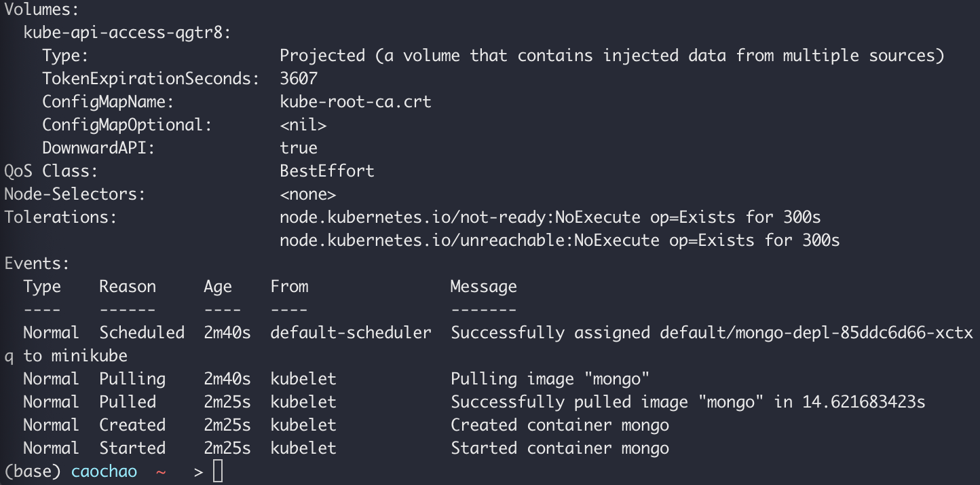Click the red tilde in the prompt

(x=161, y=471)
